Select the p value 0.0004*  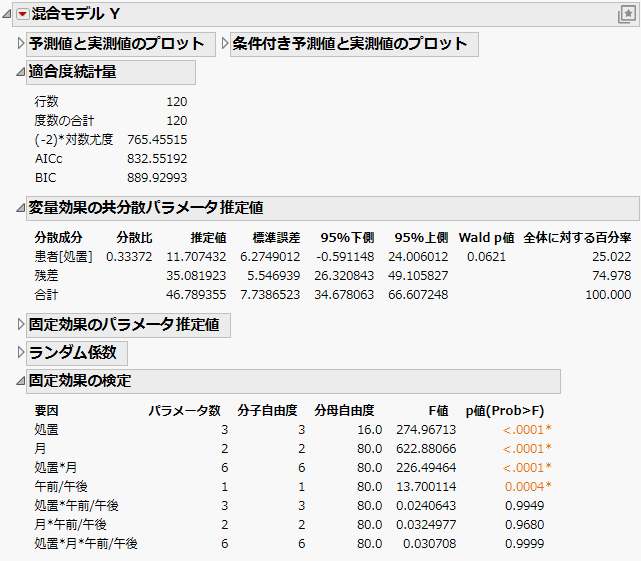(x=528, y=487)
